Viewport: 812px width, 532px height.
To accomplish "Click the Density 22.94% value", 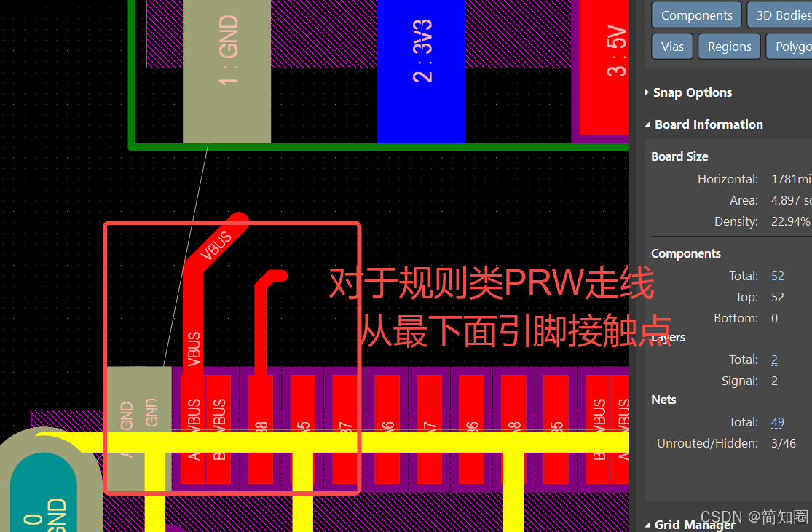I will (x=790, y=221).
